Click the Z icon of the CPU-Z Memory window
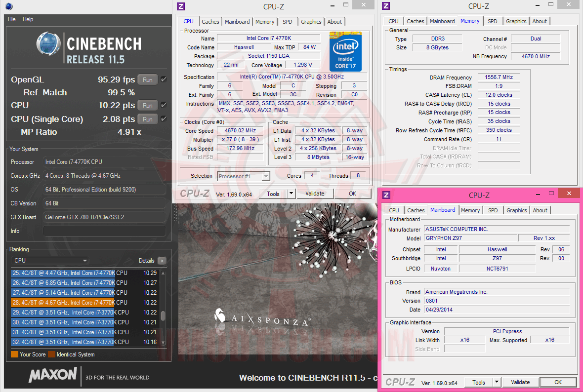 coord(386,6)
